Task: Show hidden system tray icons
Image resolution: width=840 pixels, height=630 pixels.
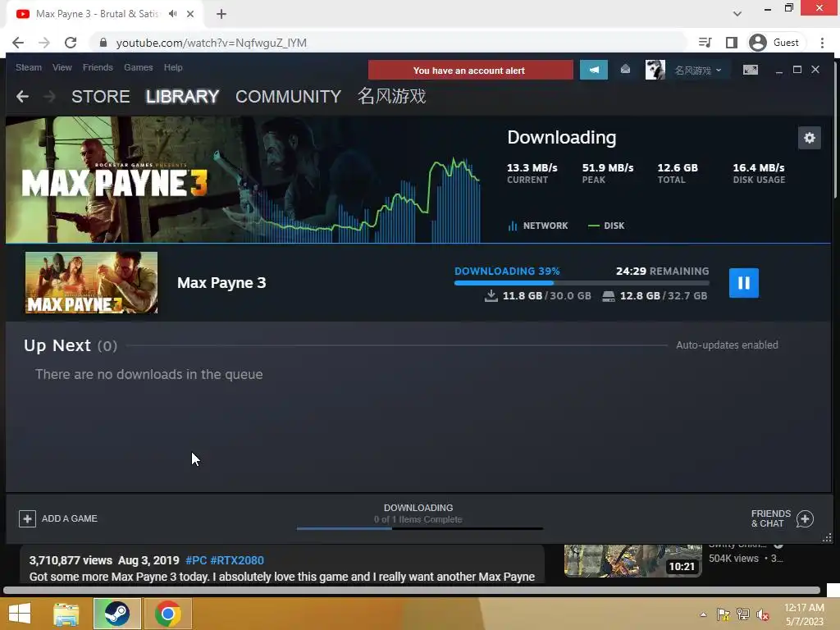Action: (x=703, y=614)
